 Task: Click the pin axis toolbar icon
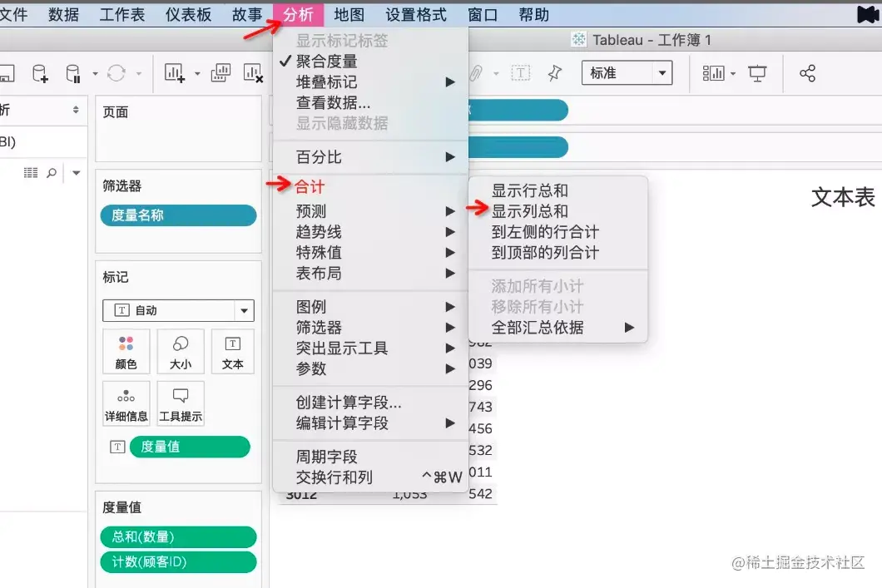[555, 73]
